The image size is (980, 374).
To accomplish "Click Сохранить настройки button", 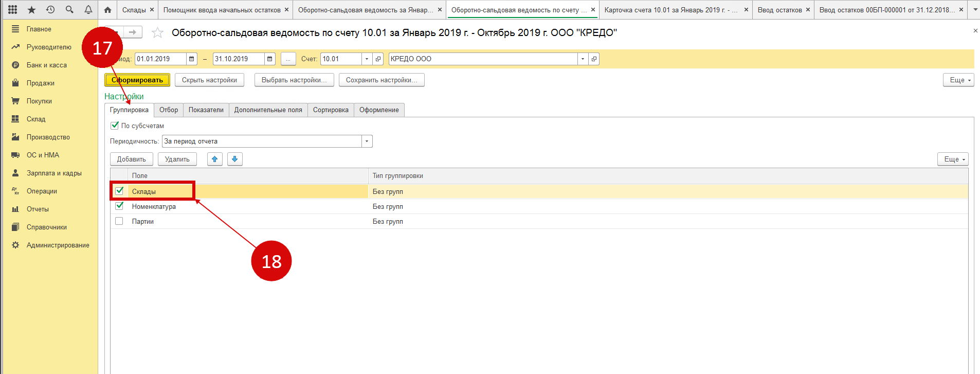I will [x=382, y=80].
